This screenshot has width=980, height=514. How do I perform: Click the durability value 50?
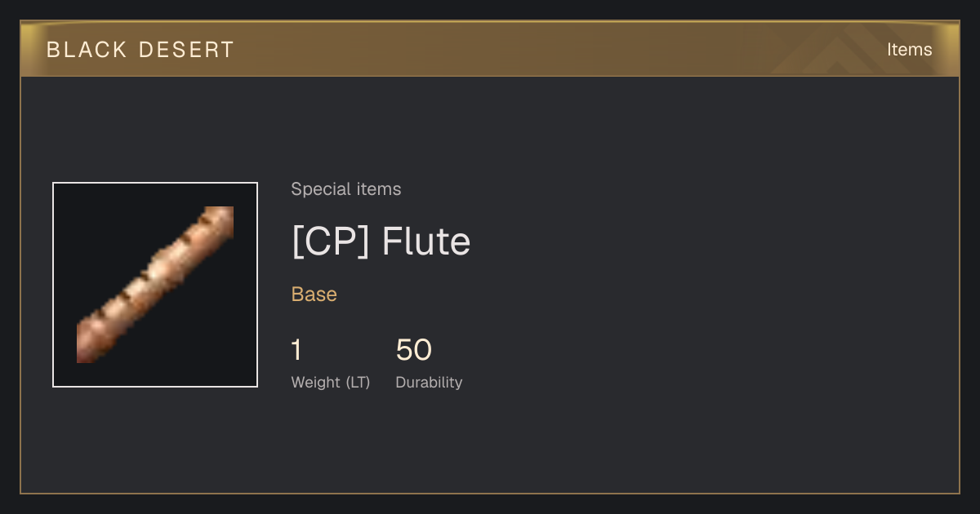[413, 350]
